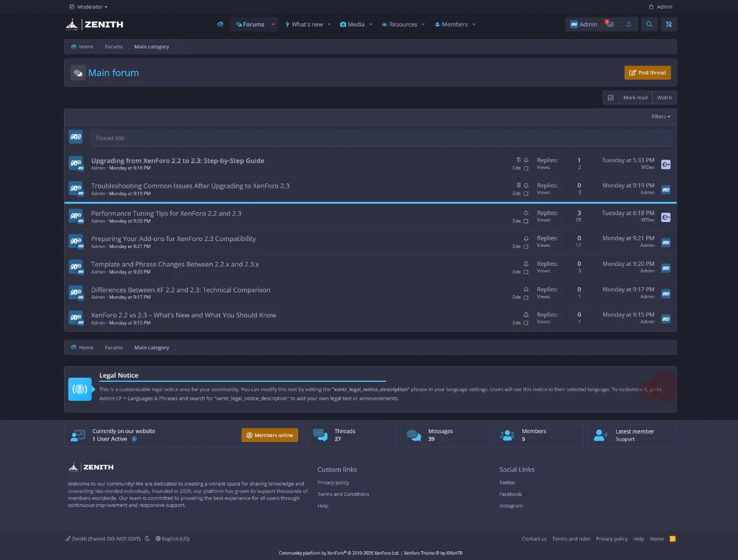The height and width of the screenshot is (560, 738).
Task: Tick the checkbox for Upgrading from XenForo thread
Action: 526,168
